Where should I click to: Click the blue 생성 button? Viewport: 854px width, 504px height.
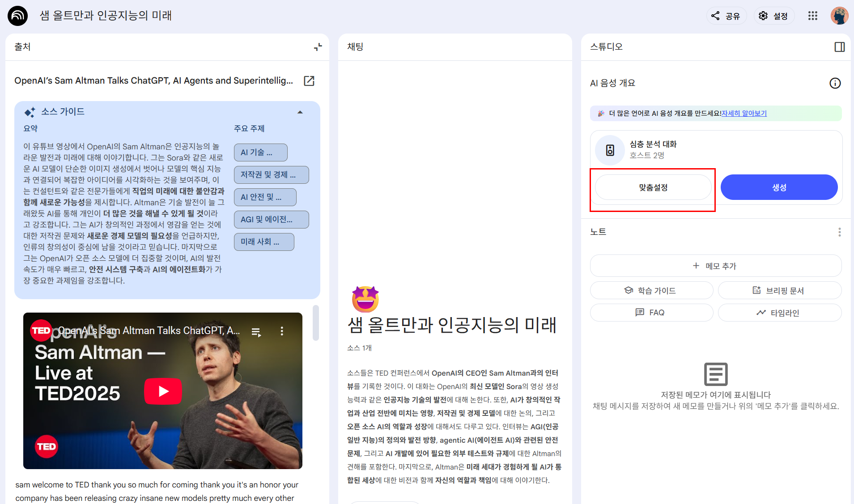(x=779, y=187)
